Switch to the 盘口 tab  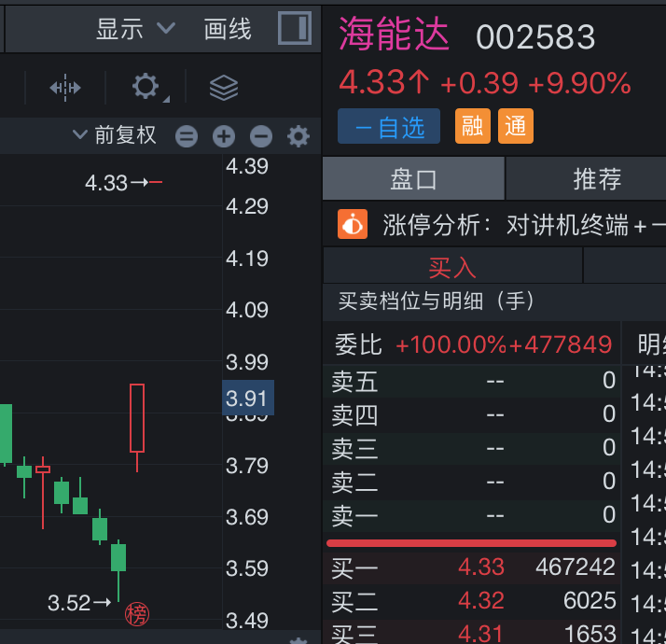coord(413,179)
